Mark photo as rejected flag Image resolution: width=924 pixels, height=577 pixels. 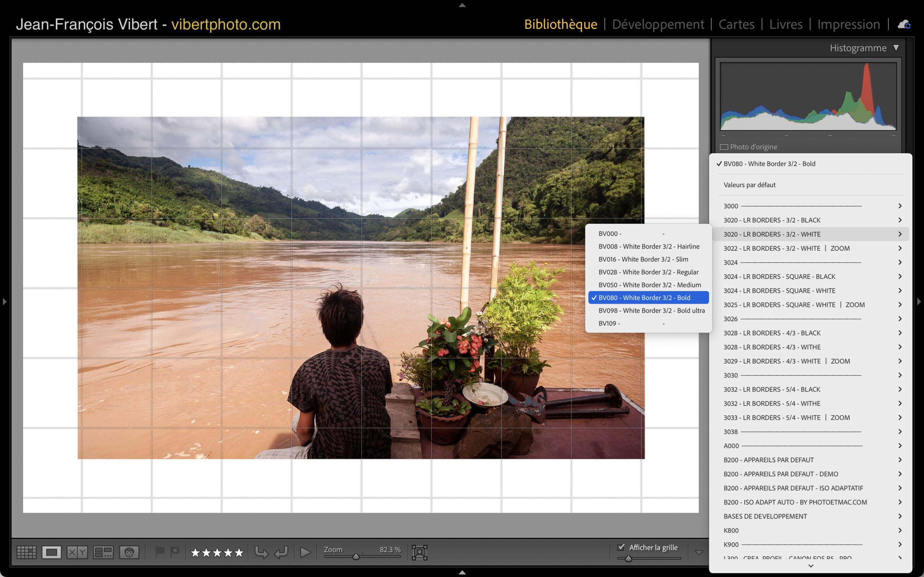(175, 551)
